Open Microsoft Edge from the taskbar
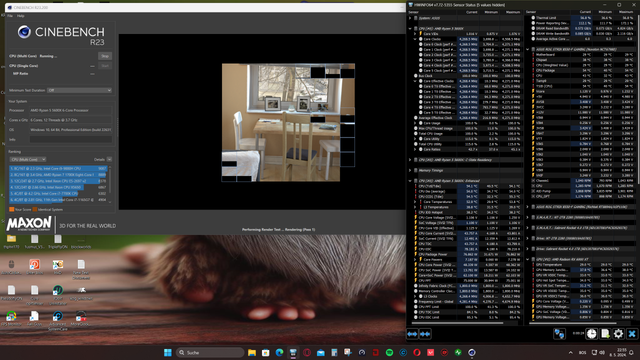The width and height of the screenshot is (640, 360). coord(279,352)
